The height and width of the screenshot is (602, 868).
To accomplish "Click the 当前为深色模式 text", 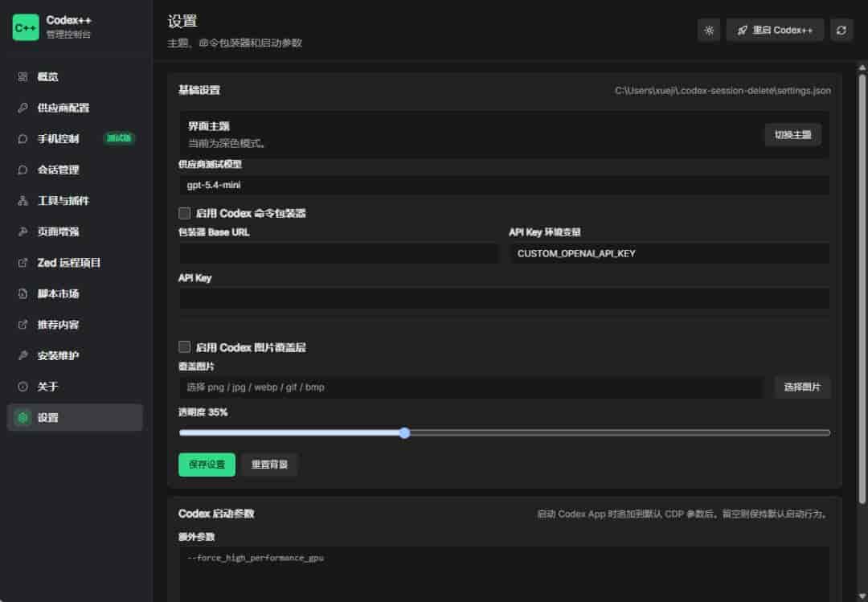I will point(227,143).
